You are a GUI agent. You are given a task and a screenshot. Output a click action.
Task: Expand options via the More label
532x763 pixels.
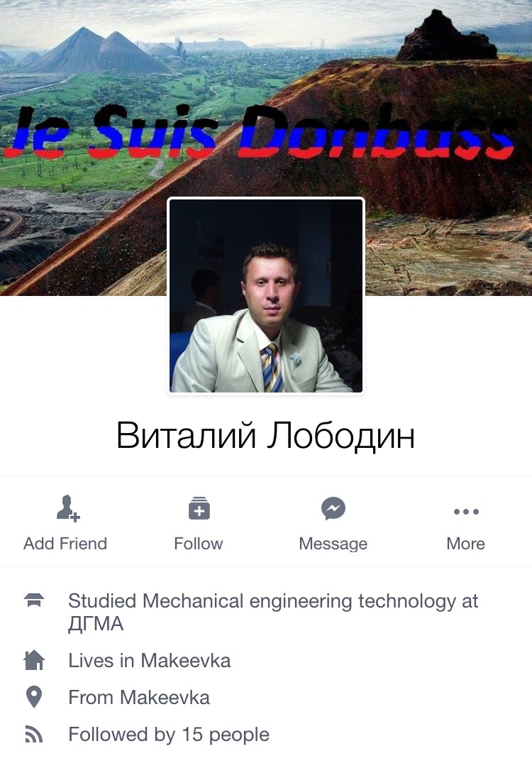(465, 544)
